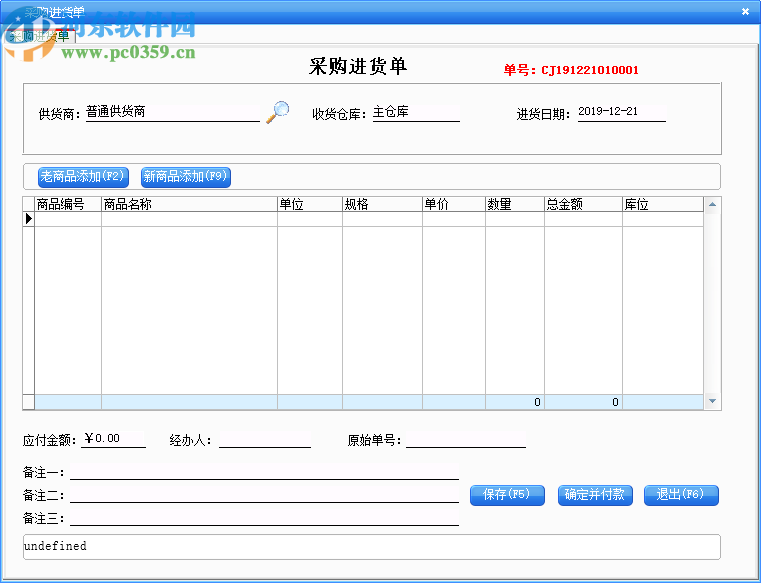The height and width of the screenshot is (583, 761).
Task: Click the 规格 column header
Action: click(x=382, y=204)
